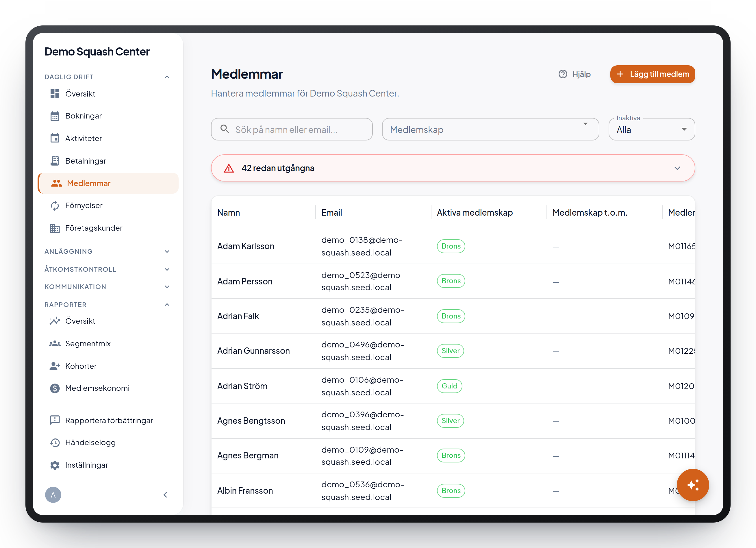Click the Bokningar calendar icon
Screen dimensions: 756x548
[55, 116]
